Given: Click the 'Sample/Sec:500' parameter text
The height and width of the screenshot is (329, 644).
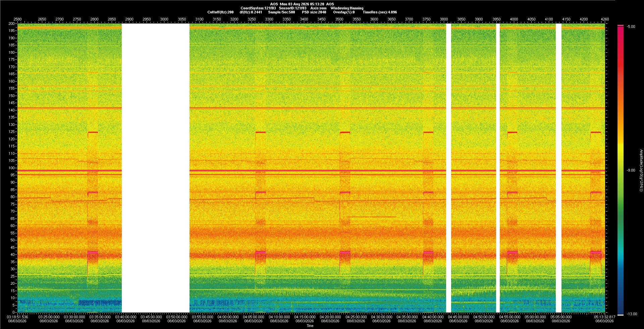Looking at the screenshot, I should point(281,12).
